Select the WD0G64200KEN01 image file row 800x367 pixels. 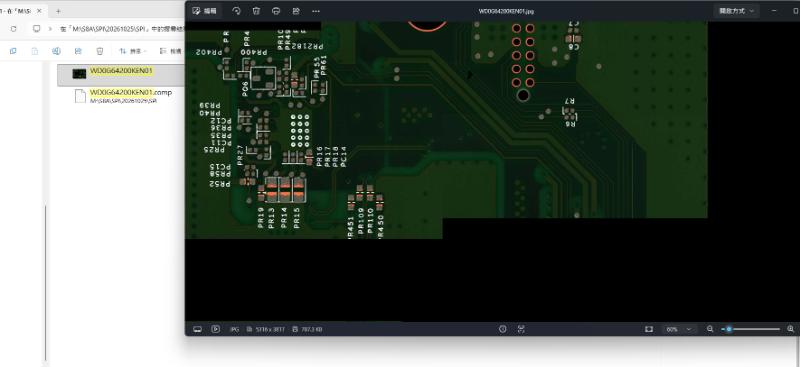tap(121, 75)
